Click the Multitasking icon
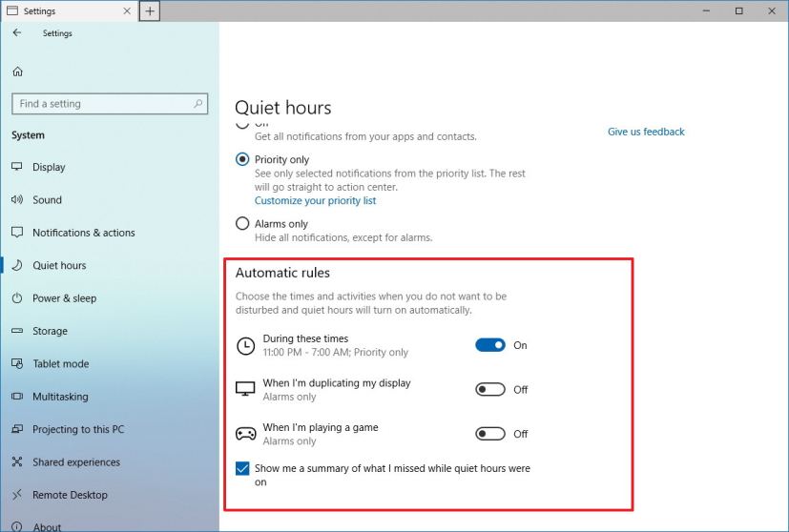 17,397
